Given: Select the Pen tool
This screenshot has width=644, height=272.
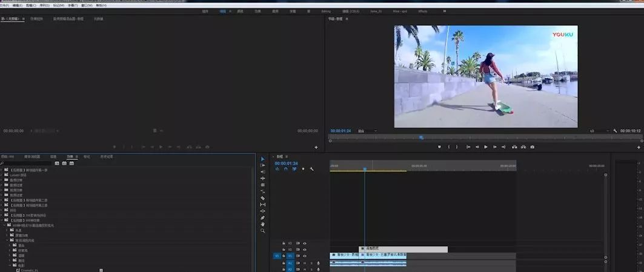Looking at the screenshot, I should (263, 217).
